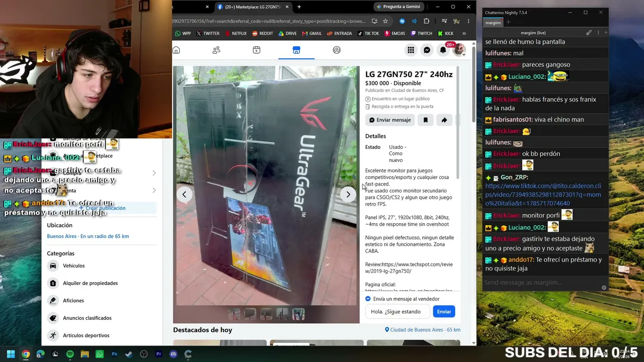Open NETFLIX bookmark
The width and height of the screenshot is (644, 362).
[235, 34]
